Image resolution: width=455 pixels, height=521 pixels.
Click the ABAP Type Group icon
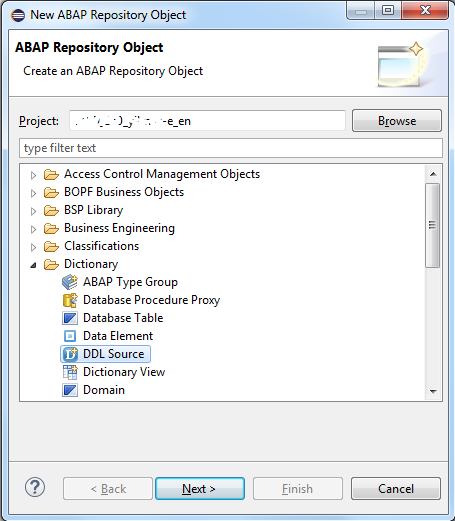coord(70,282)
